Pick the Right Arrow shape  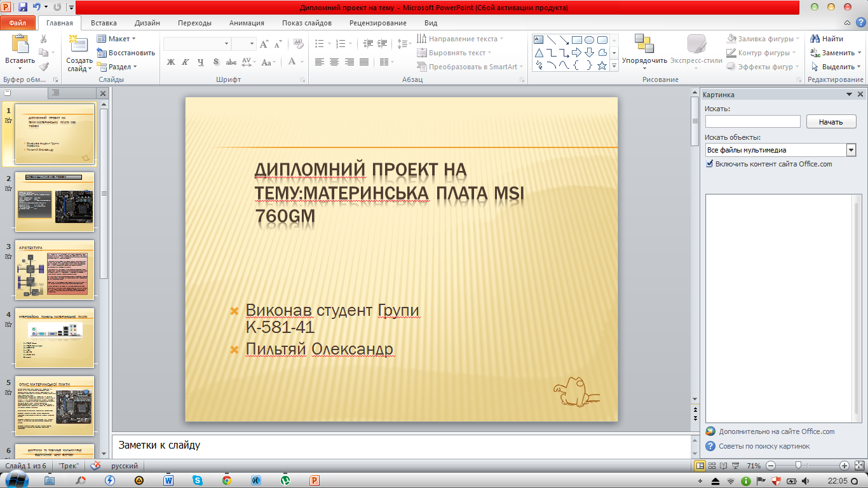576,52
